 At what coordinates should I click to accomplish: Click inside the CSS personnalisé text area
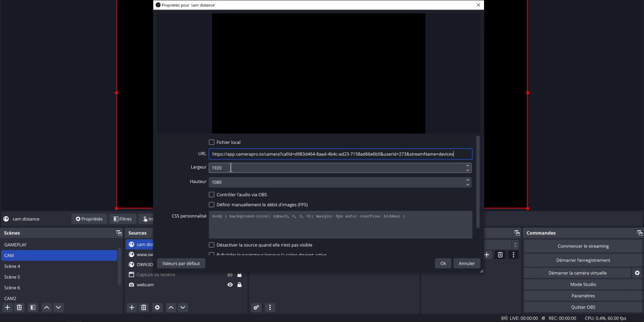click(x=340, y=225)
